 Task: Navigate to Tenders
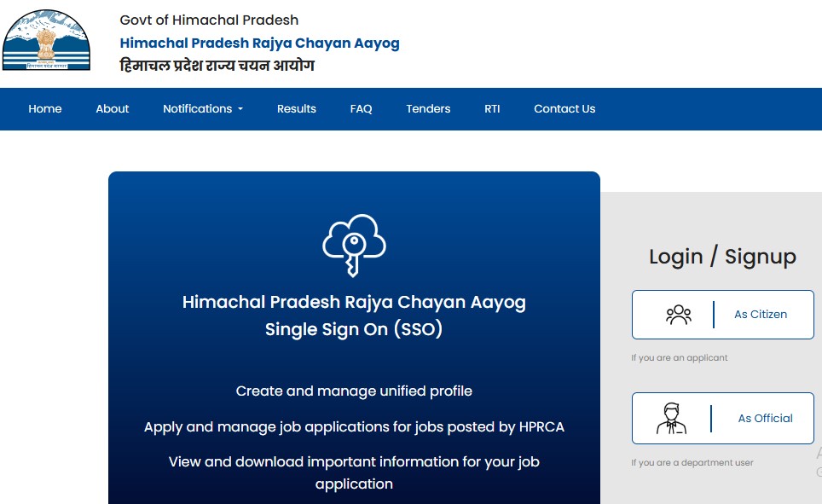(x=428, y=108)
